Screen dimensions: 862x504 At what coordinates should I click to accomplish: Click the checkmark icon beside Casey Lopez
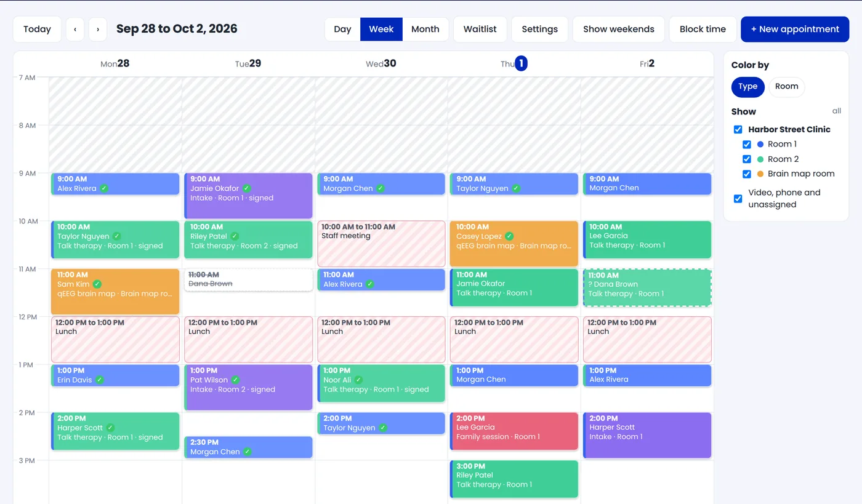click(x=509, y=236)
